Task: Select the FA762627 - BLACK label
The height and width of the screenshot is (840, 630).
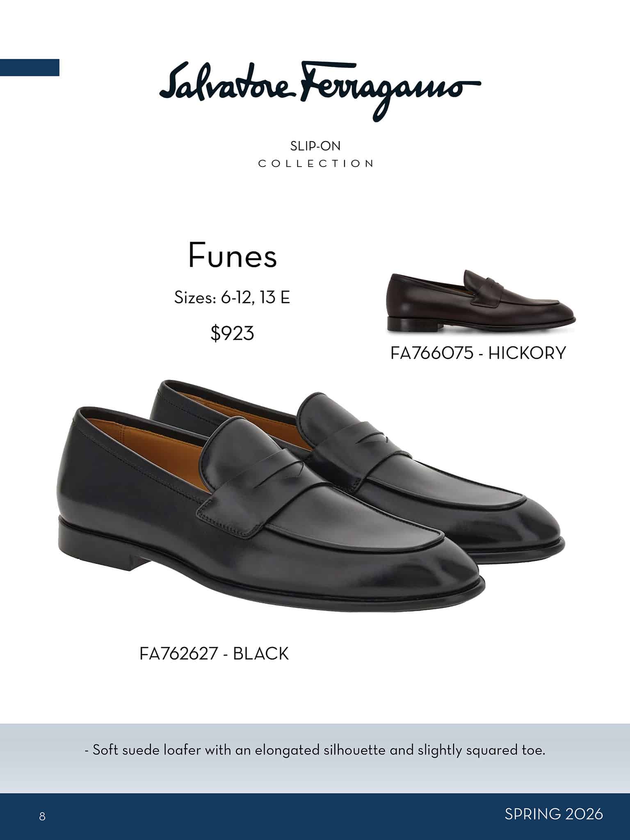Action: pyautogui.click(x=214, y=654)
